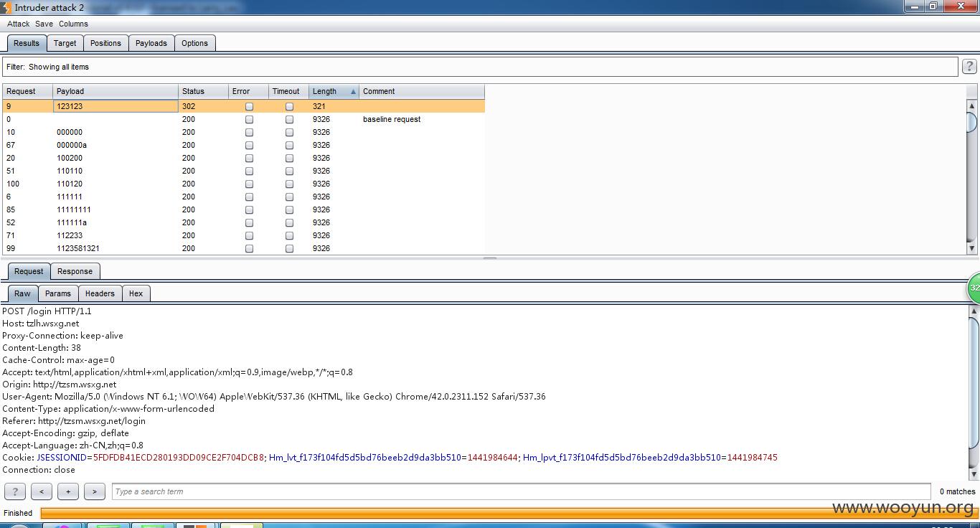The width and height of the screenshot is (980, 528).
Task: Go to next search match arrow
Action: coord(95,491)
